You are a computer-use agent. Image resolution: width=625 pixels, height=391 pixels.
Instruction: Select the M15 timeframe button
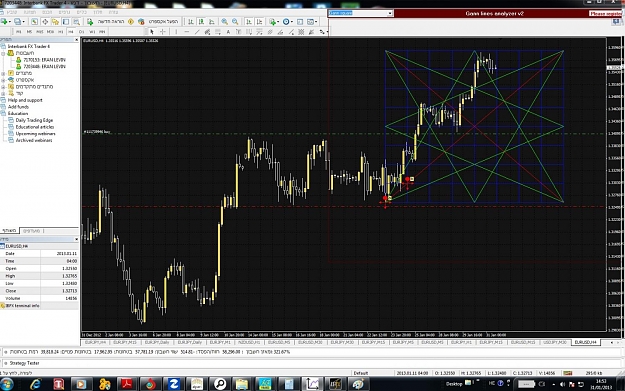(x=40, y=31)
